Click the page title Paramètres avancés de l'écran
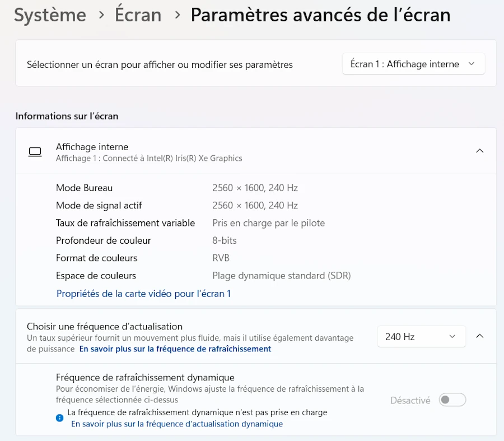This screenshot has width=504, height=441. [x=320, y=15]
